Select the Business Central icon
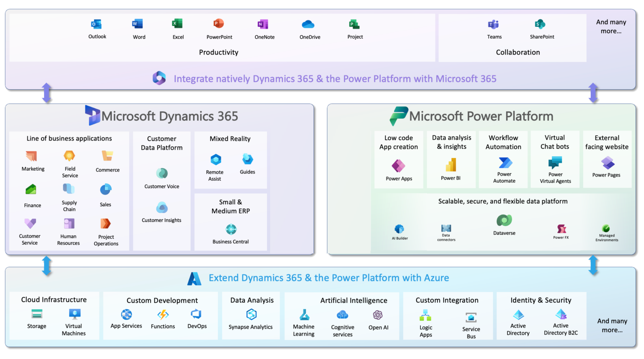This screenshot has width=644, height=359. tap(231, 229)
